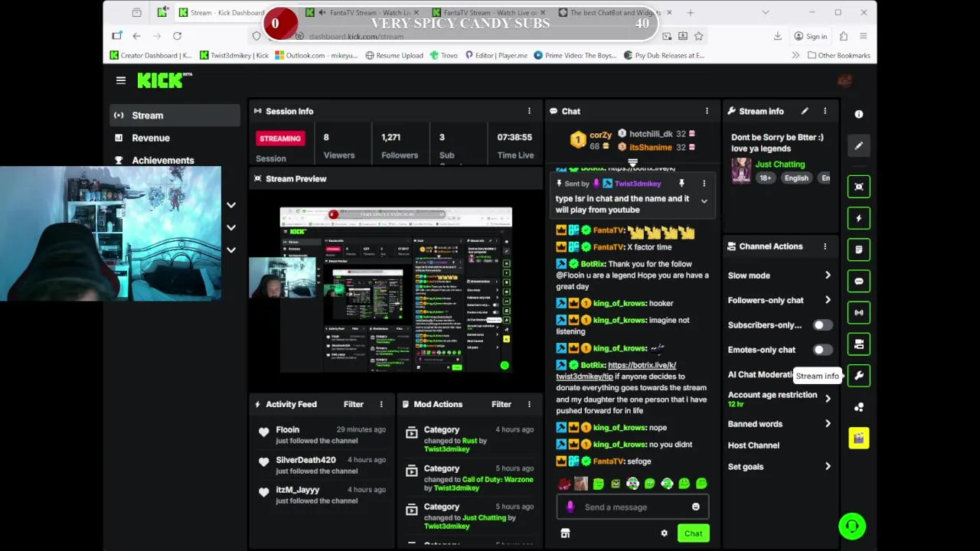The width and height of the screenshot is (980, 551).
Task: Edit Stream info with the pencil icon
Action: pyautogui.click(x=805, y=111)
